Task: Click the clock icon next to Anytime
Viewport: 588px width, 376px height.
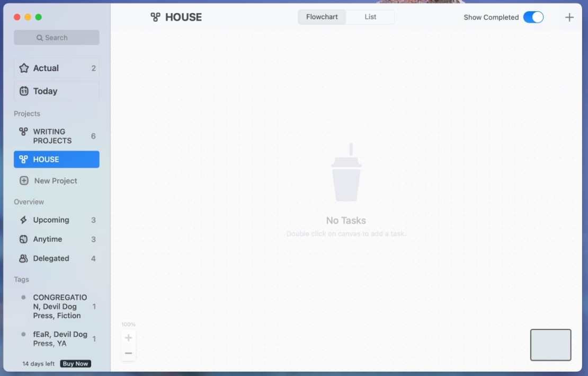Action: [x=24, y=239]
